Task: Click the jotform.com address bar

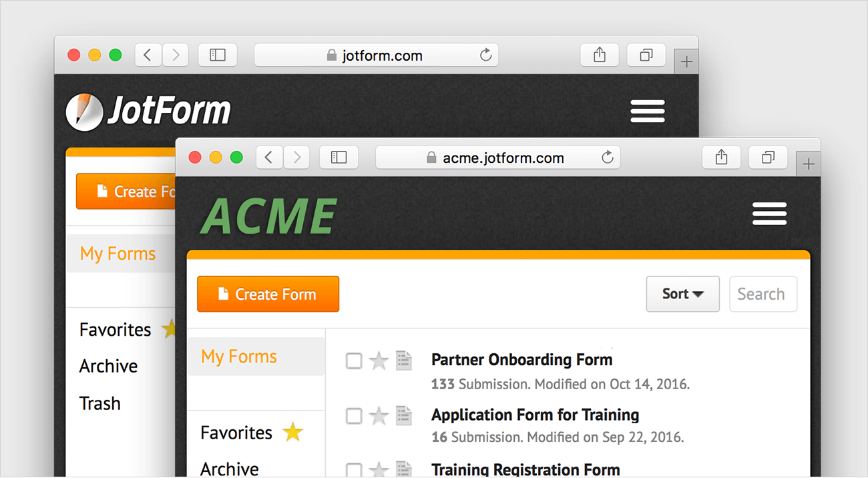Action: pos(376,55)
